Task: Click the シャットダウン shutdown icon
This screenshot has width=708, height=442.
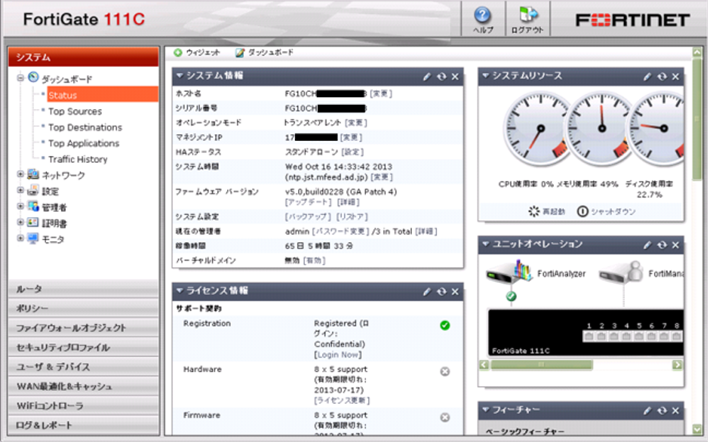Action: point(582,211)
